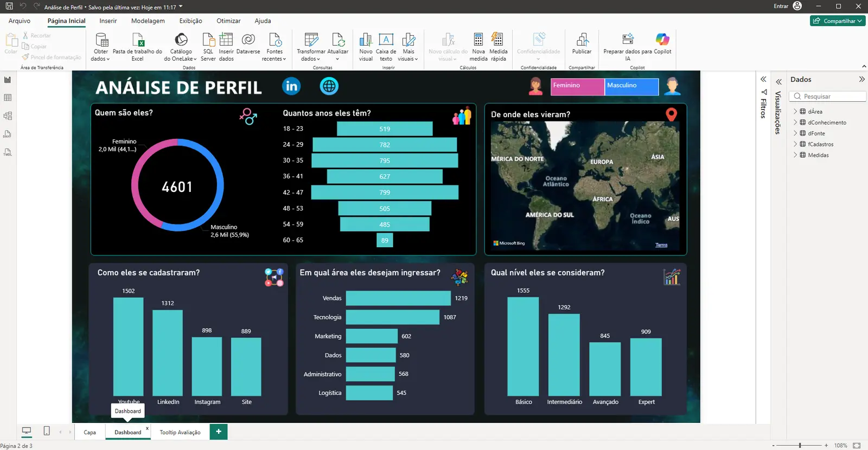Expand the dConhecimento table

[x=795, y=122]
